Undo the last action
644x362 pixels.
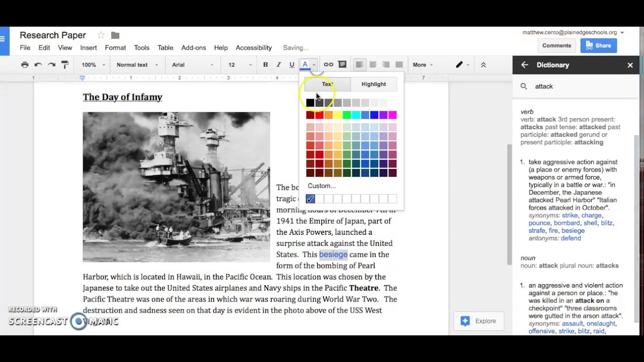point(38,65)
